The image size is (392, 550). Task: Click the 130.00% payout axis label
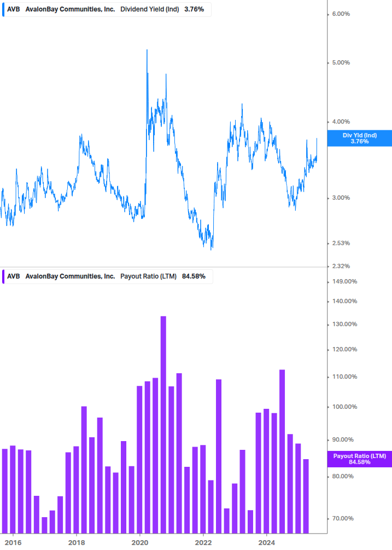[x=344, y=324]
